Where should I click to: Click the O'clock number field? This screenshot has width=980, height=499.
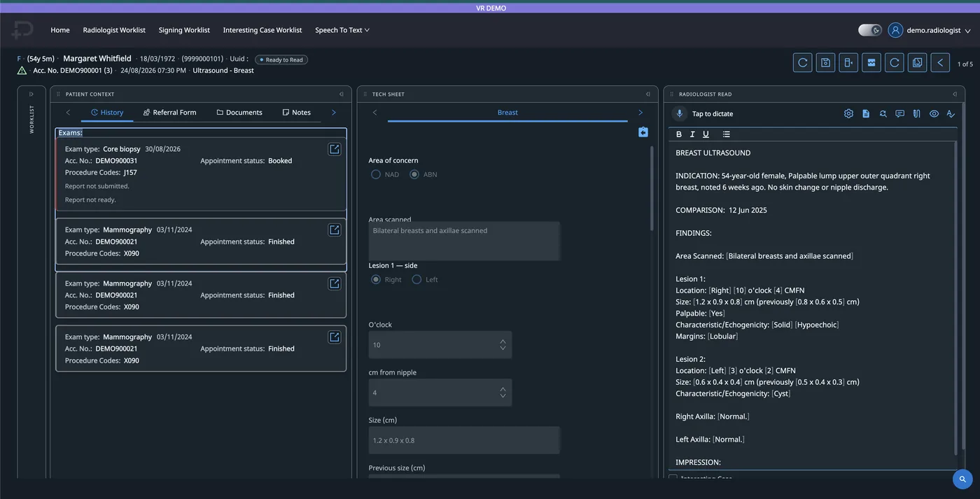[440, 345]
